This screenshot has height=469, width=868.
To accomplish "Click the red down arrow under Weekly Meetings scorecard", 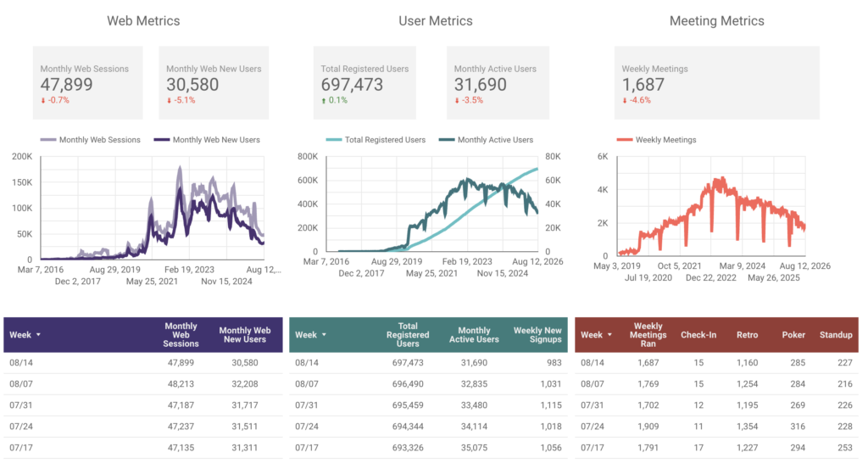I will 625,101.
